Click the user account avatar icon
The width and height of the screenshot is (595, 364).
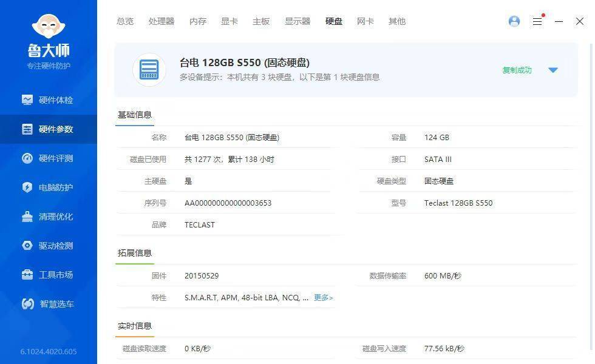point(514,21)
